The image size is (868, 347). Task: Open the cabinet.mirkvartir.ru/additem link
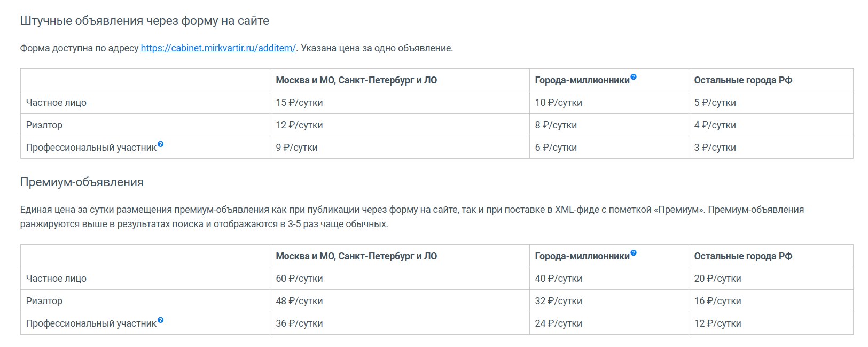218,48
